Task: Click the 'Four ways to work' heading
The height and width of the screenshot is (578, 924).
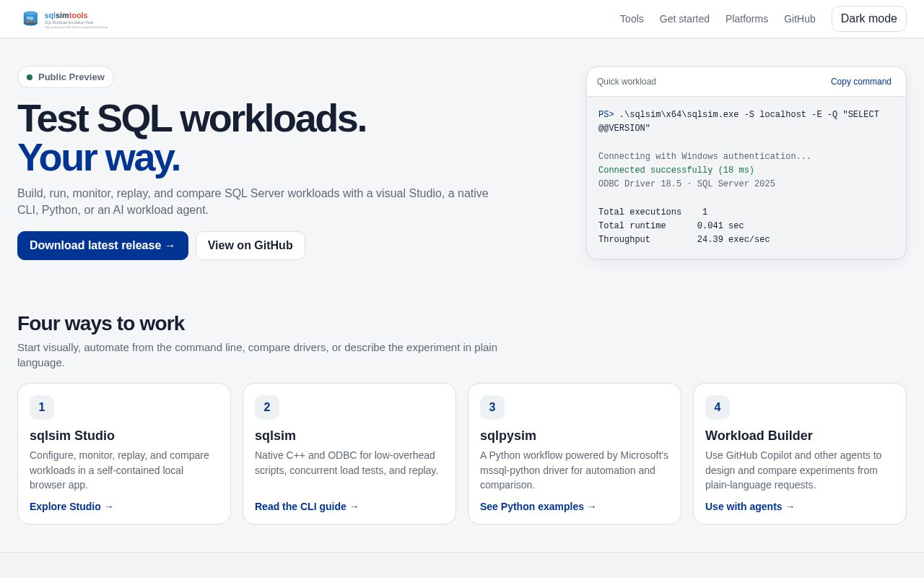Action: coord(101,324)
